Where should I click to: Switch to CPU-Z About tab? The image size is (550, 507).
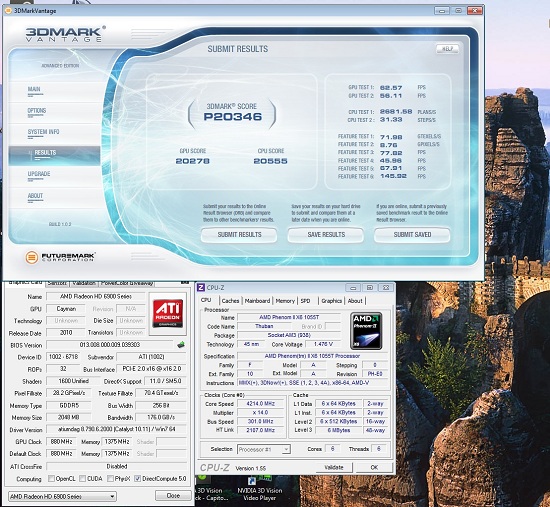(355, 301)
